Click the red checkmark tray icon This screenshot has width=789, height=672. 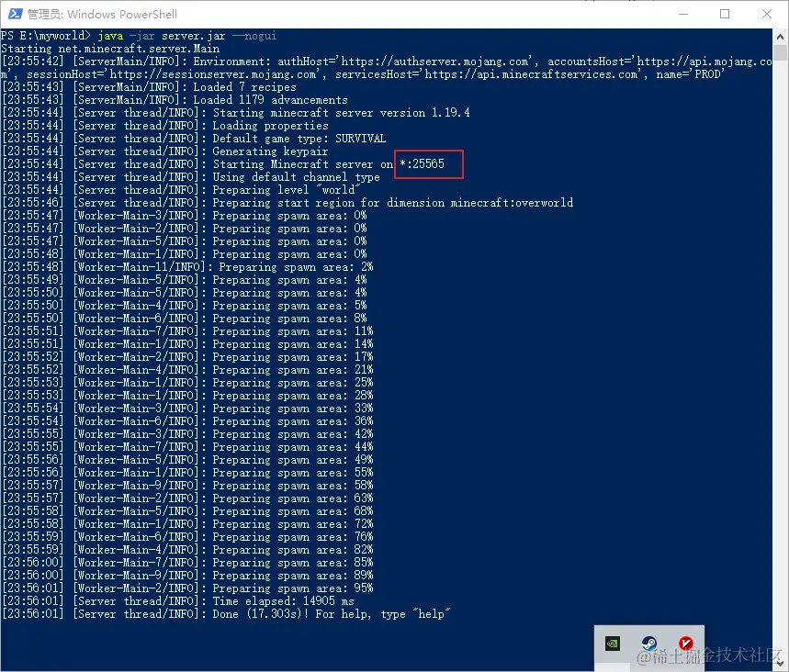click(x=686, y=643)
